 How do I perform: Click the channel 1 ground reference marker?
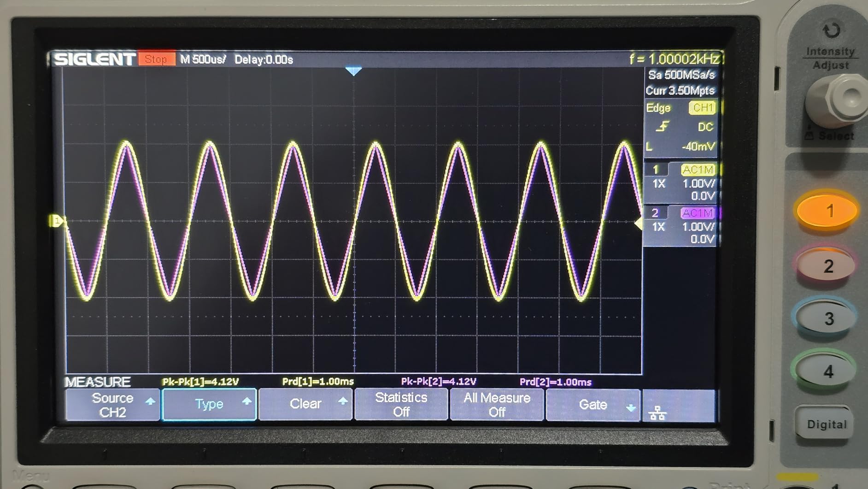coord(57,221)
